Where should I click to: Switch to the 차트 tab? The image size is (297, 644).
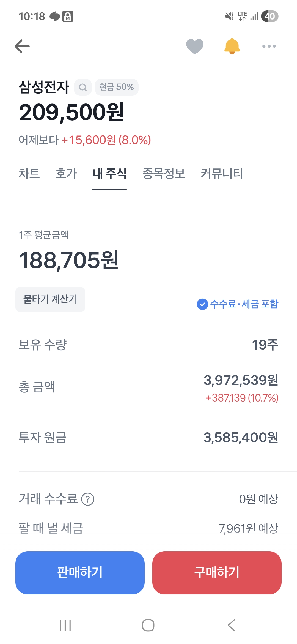click(x=29, y=174)
